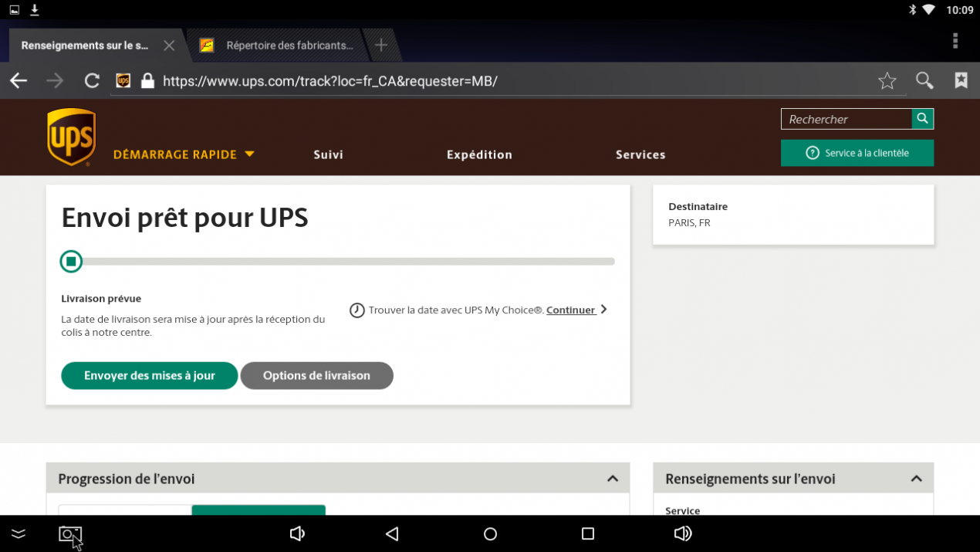Take a screenshot with the capture icon
The height and width of the screenshot is (552, 980).
[x=69, y=534]
